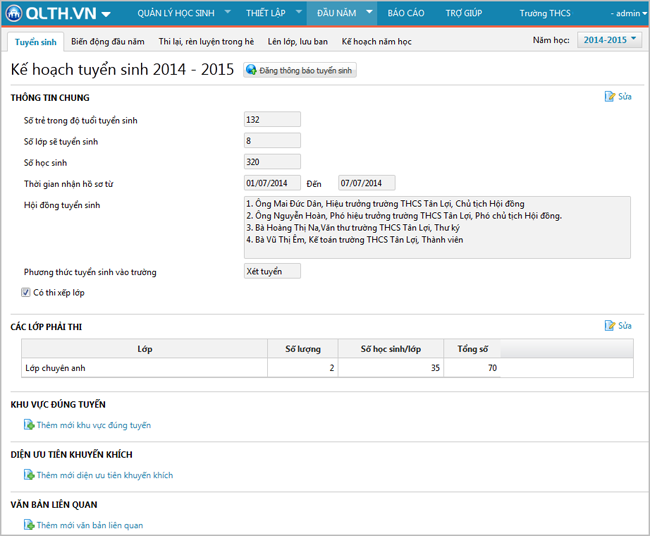Click Thêm mới văn bản liên quan link
The width and height of the screenshot is (650, 536).
tap(89, 525)
